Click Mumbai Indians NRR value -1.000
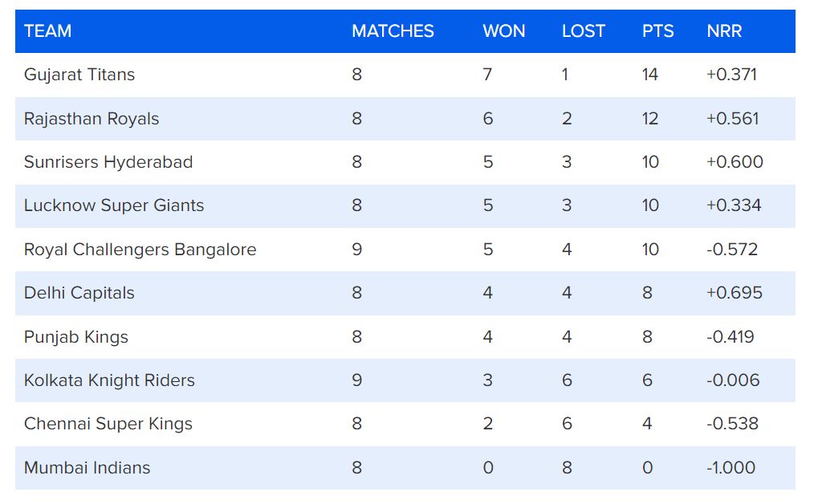Screen dimensions: 814x504 tap(731, 468)
